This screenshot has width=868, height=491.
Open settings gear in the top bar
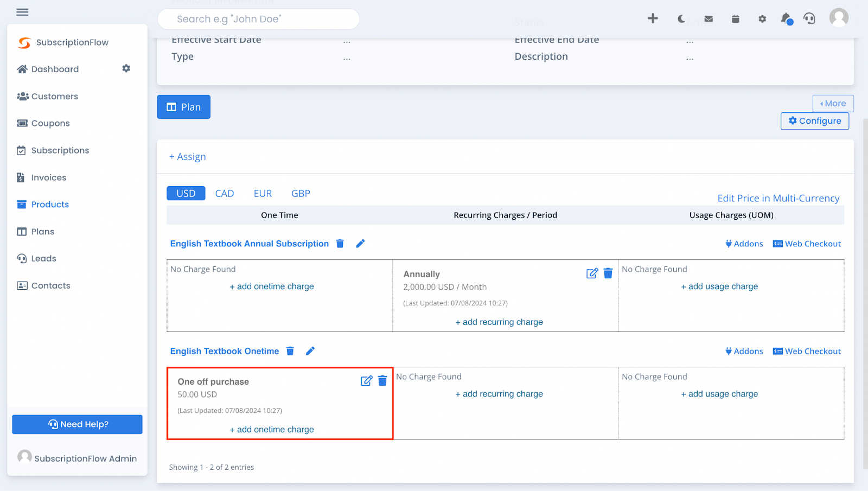pyautogui.click(x=762, y=19)
